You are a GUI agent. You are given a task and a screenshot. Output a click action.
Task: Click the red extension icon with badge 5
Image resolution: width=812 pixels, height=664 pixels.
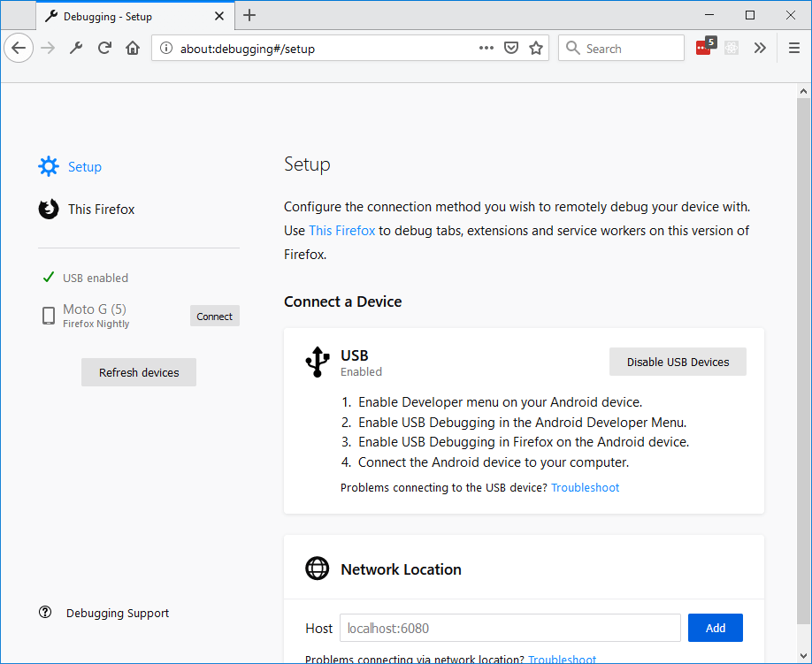(x=703, y=48)
